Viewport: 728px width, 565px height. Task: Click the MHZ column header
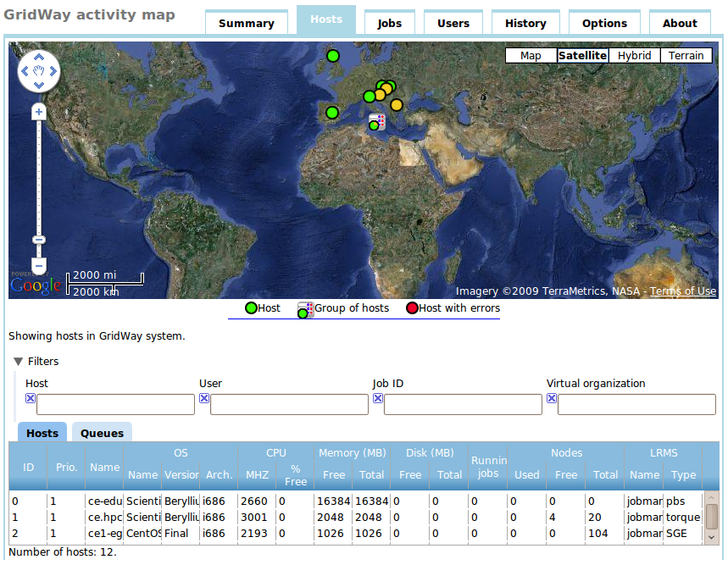257,475
